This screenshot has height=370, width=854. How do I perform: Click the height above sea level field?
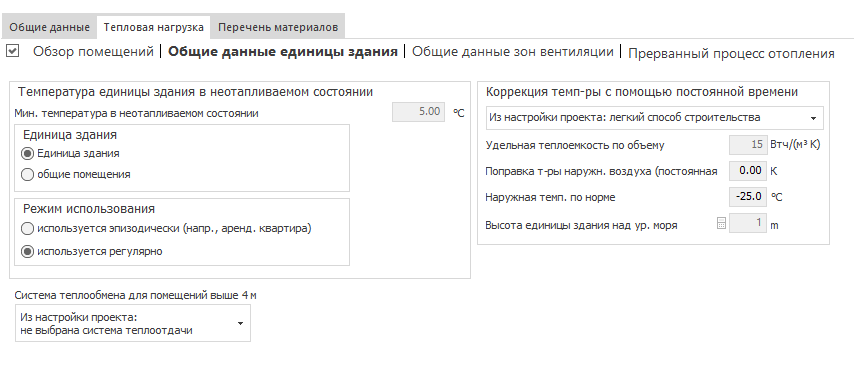(x=748, y=223)
